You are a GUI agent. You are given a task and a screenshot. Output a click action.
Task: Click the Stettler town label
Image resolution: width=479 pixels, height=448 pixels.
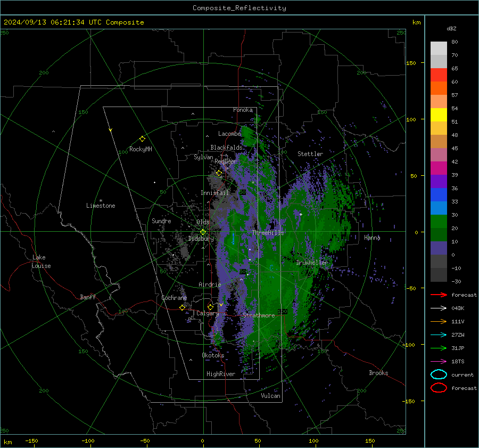(310, 154)
